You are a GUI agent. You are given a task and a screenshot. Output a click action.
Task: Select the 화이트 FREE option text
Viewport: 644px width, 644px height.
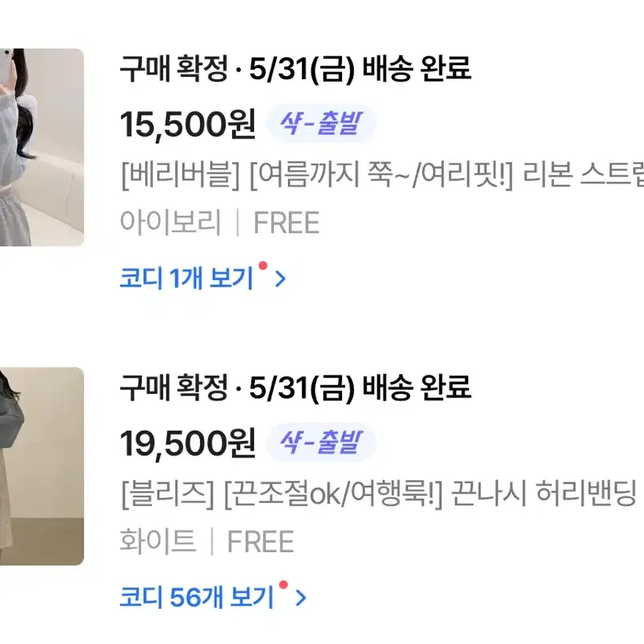point(207,541)
